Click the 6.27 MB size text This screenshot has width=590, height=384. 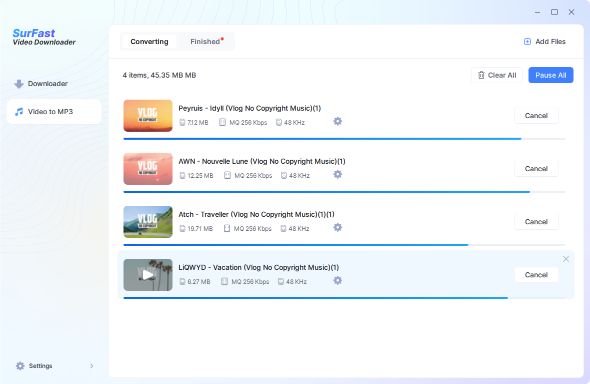pyautogui.click(x=199, y=282)
